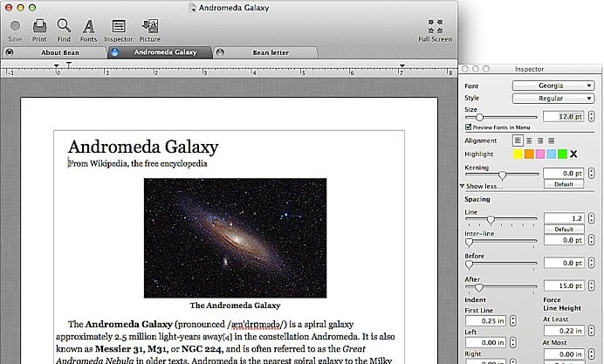Collapse the Show less disclosure triangle
604x364 pixels.
coord(462,186)
